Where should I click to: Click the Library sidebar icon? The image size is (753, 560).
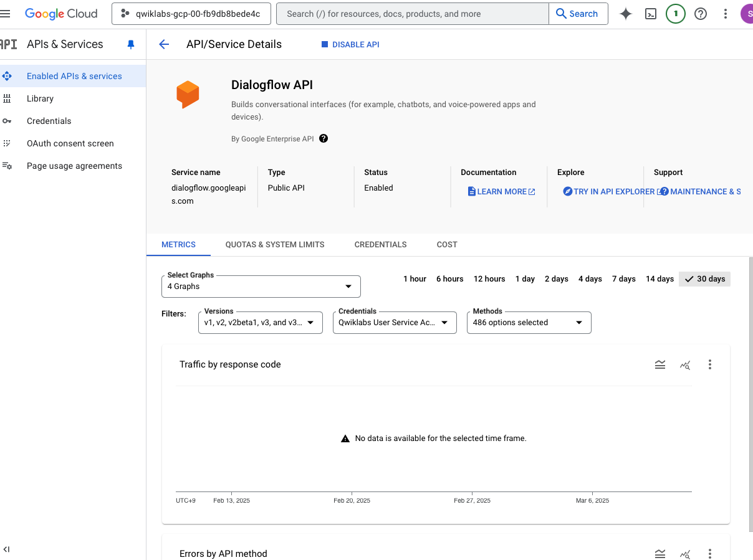(x=7, y=98)
